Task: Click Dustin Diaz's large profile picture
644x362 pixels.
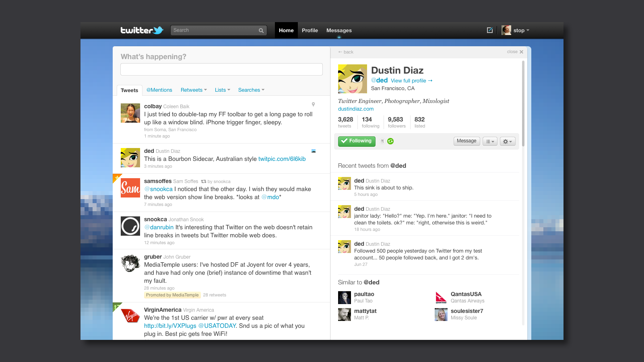Action: [x=353, y=79]
